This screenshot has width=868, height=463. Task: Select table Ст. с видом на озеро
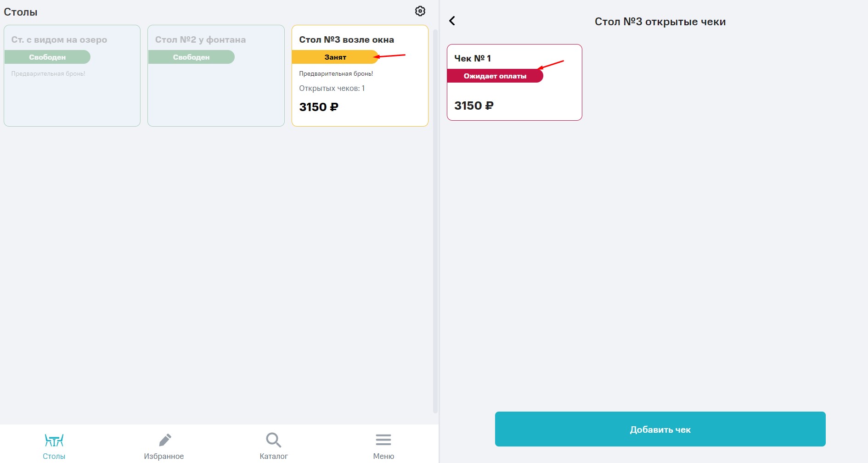coord(72,76)
